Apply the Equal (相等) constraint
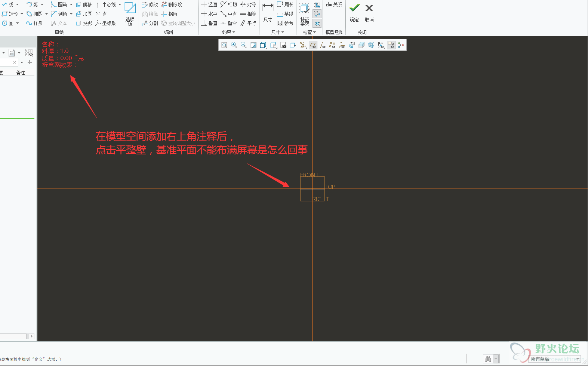588x366 pixels. pyautogui.click(x=248, y=14)
